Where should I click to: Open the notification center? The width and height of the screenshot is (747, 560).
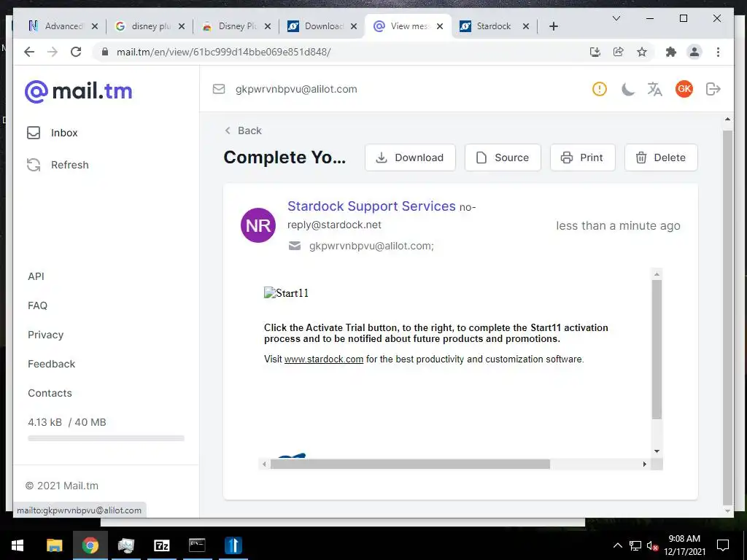coord(723,545)
